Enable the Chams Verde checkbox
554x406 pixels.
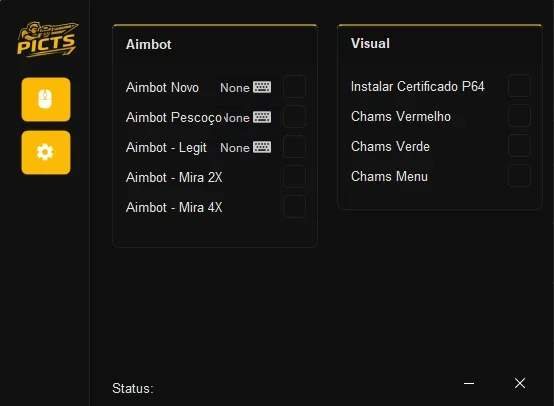pyautogui.click(x=519, y=146)
